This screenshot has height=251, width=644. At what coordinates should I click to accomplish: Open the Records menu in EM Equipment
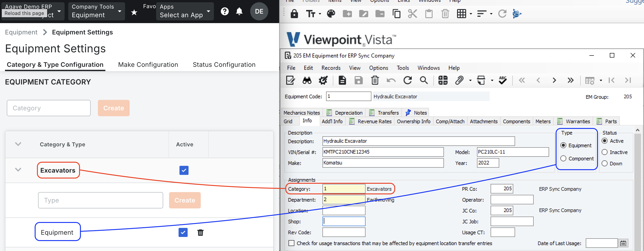click(x=331, y=68)
